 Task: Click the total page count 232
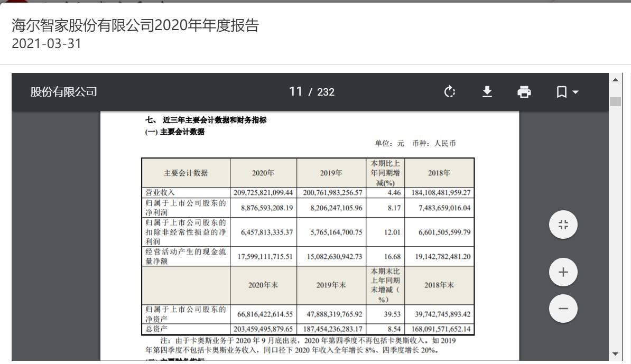coord(326,92)
